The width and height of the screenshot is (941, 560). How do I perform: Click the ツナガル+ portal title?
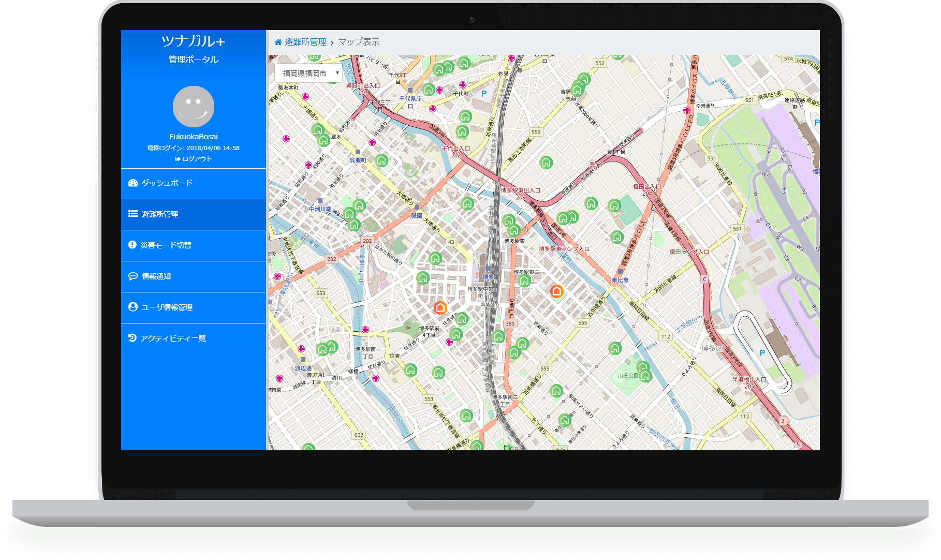coord(194,41)
